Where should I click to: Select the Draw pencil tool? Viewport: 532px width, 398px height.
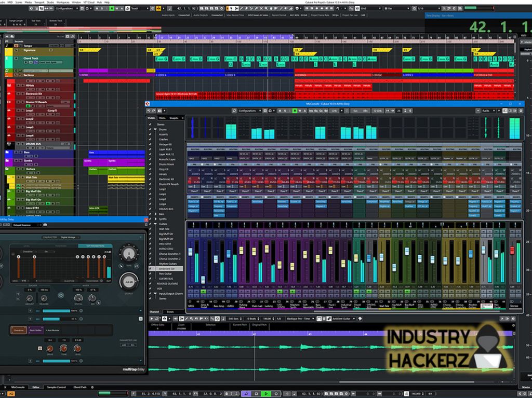coord(241,8)
